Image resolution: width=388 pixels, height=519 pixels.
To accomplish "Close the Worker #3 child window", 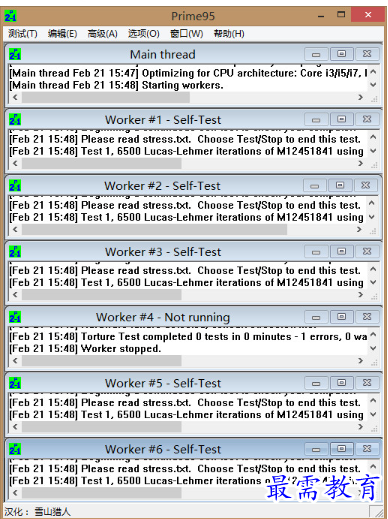I will point(367,251).
